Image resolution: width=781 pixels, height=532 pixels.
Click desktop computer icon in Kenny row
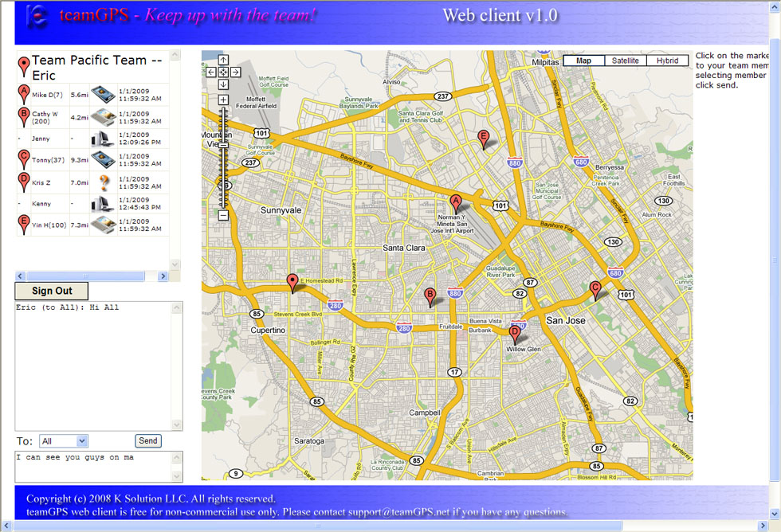click(x=102, y=204)
